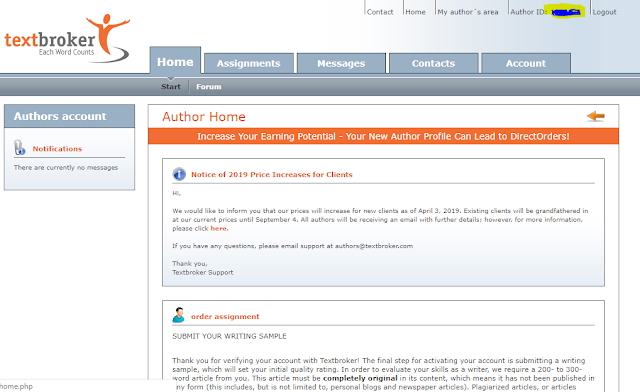Image resolution: width=640 pixels, height=392 pixels.
Task: Click the authors@textbroker.com email text
Action: (x=374, y=246)
